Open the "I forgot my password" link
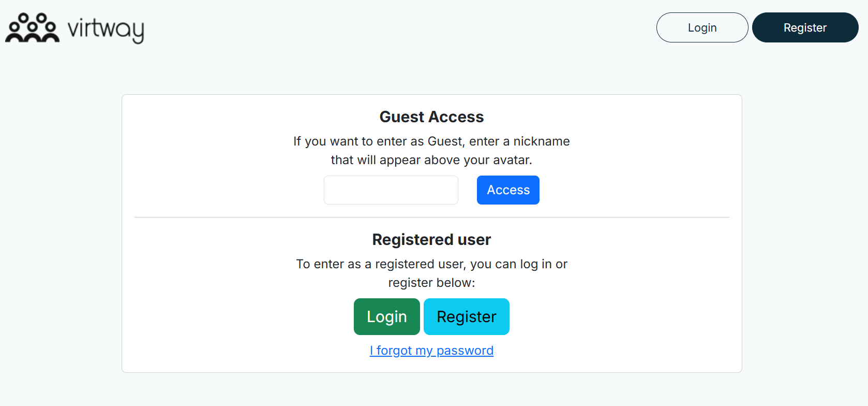The image size is (868, 406). coord(431,351)
